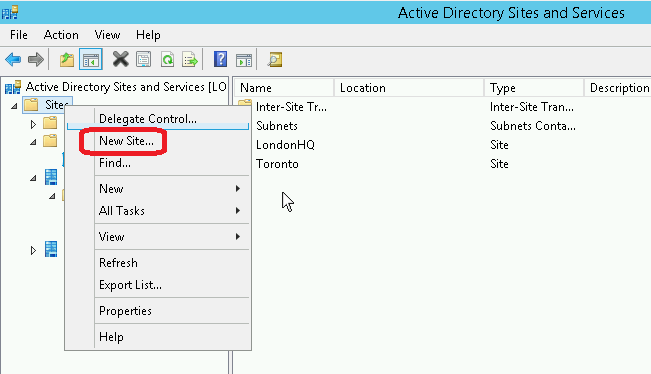Click the Properties sheet toolbar icon

click(x=144, y=59)
